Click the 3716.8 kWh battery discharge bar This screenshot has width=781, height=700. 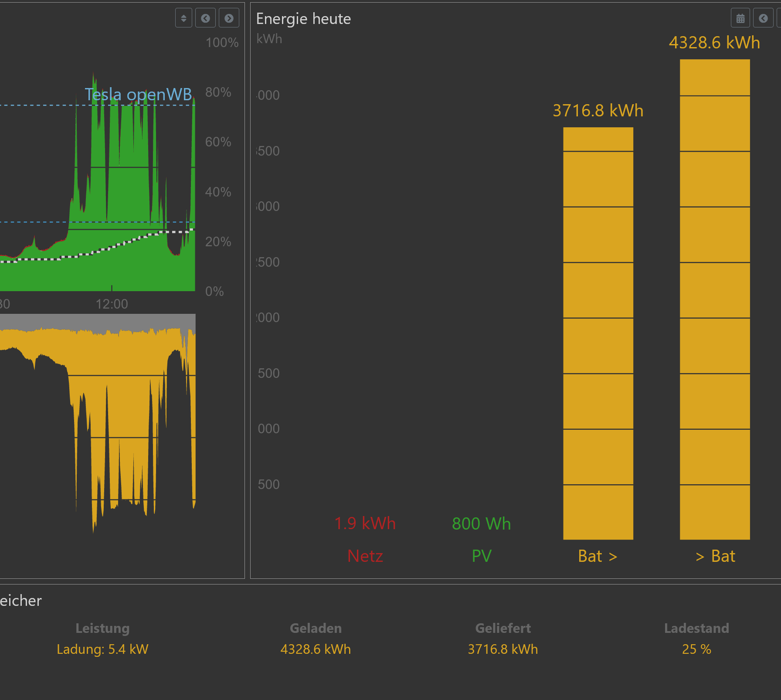(x=598, y=333)
